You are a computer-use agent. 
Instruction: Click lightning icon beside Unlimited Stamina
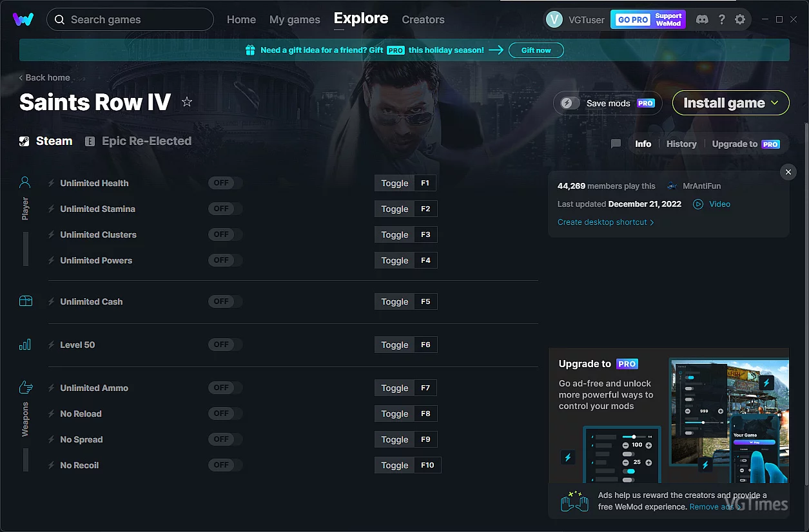(52, 209)
